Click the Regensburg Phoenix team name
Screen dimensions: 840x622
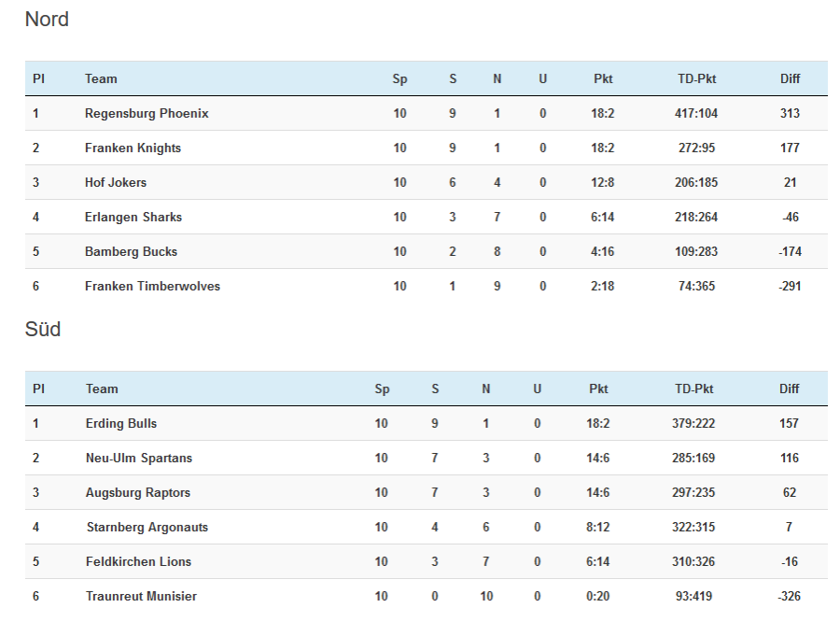pos(147,114)
